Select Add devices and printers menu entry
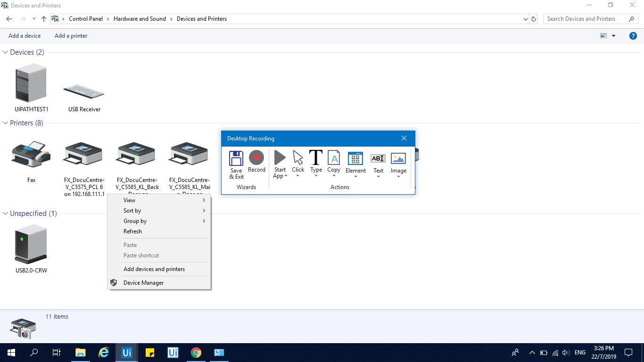644x362 pixels. (159, 269)
